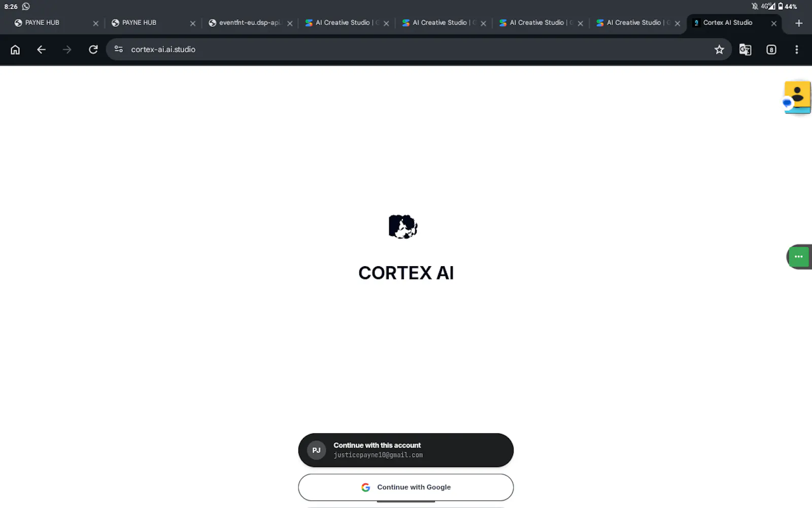This screenshot has height=508, width=812.
Task: Add a new tab with plus icon
Action: pyautogui.click(x=799, y=23)
